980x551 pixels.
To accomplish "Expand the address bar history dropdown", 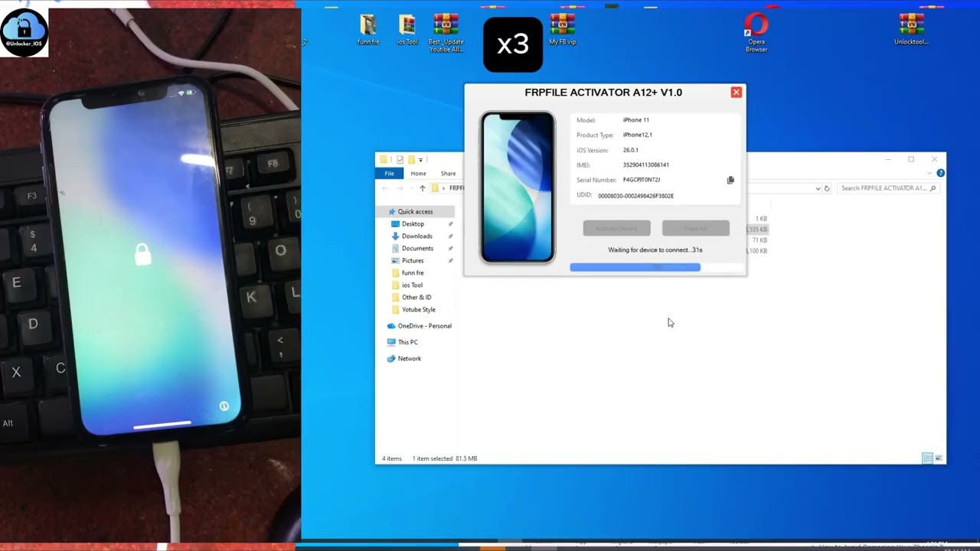I will (x=818, y=188).
